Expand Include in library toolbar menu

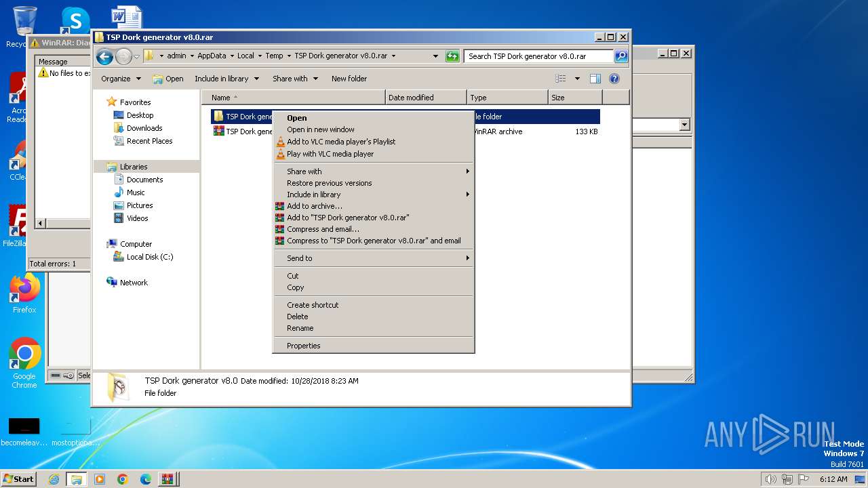226,79
